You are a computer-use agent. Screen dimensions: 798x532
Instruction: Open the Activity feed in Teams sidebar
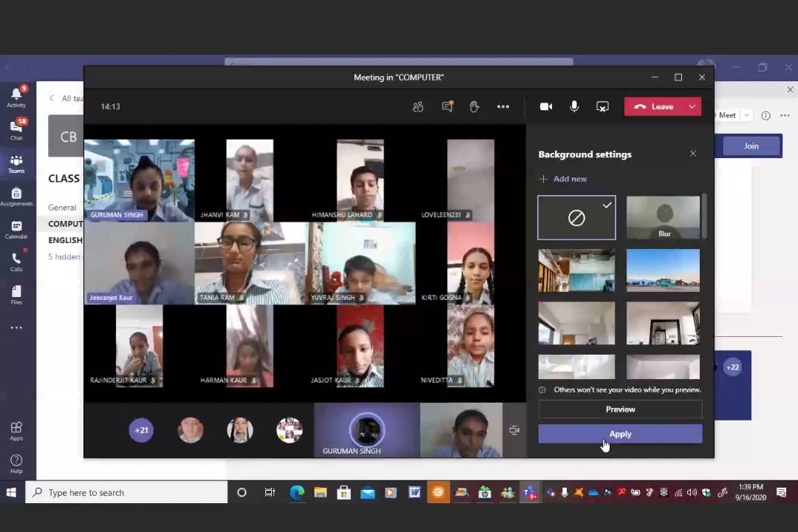[x=16, y=97]
